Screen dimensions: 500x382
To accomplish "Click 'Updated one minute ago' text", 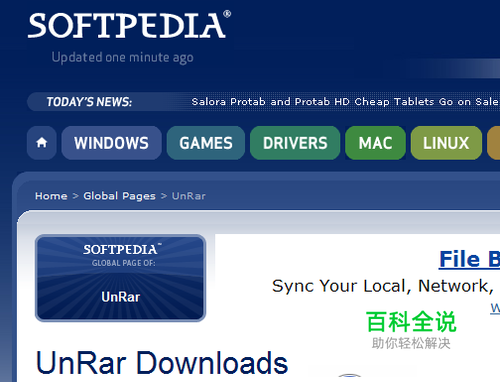I will pyautogui.click(x=122, y=58).
